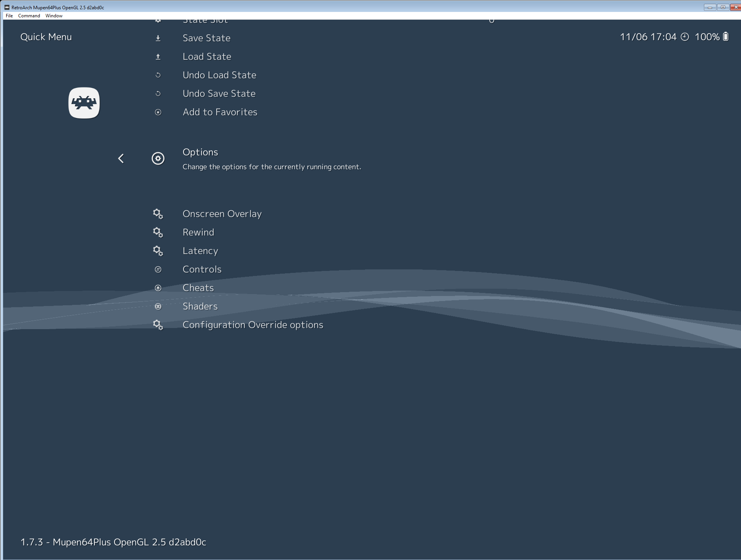This screenshot has width=741, height=560.
Task: Open the highlighted Options entry
Action: 200,152
